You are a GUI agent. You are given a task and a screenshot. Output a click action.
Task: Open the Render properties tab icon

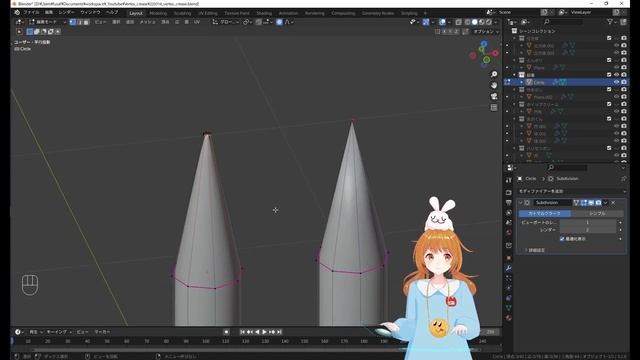pyautogui.click(x=509, y=192)
